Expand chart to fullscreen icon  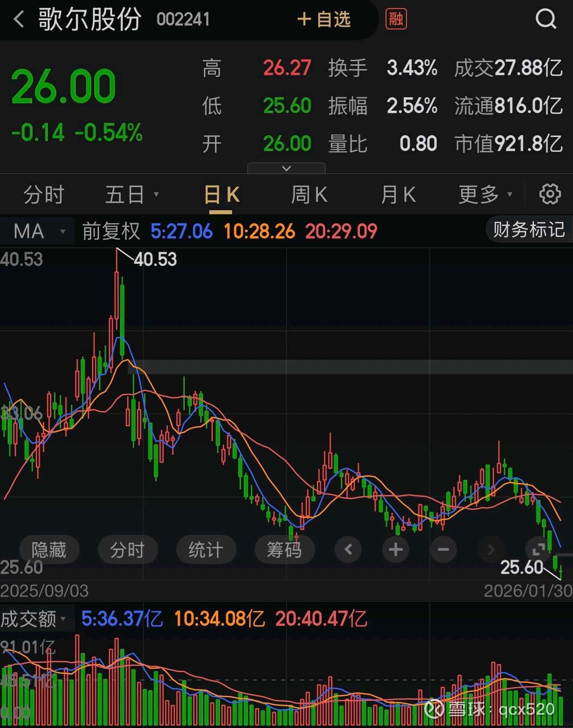click(x=539, y=549)
